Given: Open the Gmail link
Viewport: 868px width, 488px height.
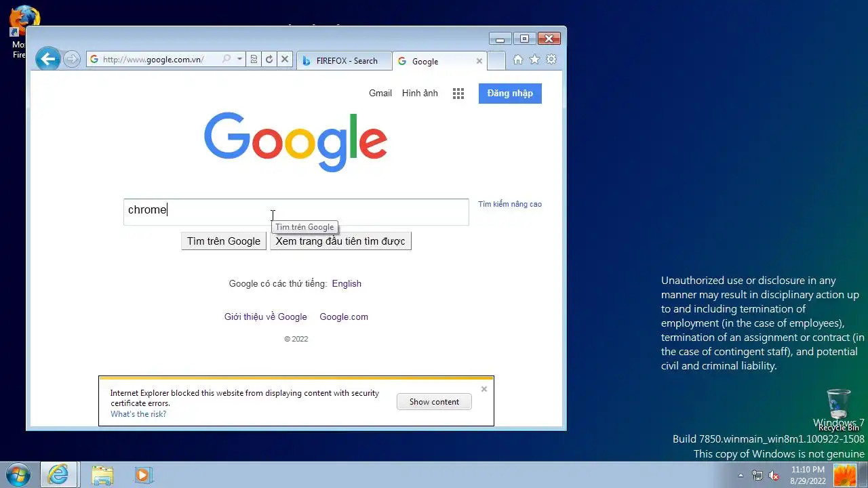Looking at the screenshot, I should 380,93.
